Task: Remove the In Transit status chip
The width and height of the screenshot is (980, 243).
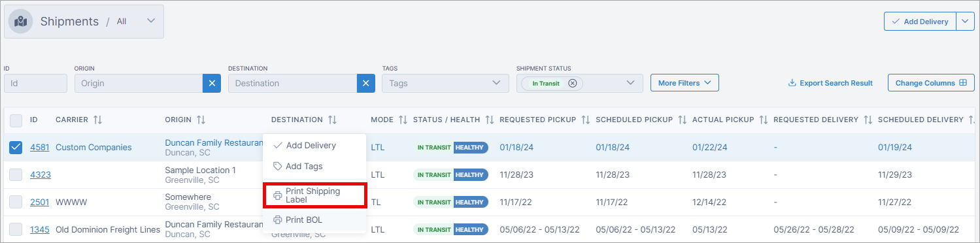Action: pyautogui.click(x=573, y=83)
